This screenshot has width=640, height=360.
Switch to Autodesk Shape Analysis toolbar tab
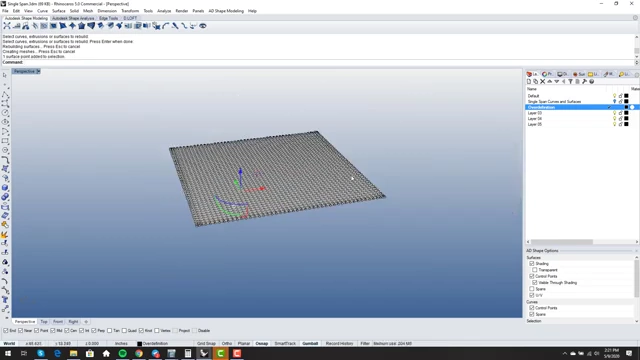click(73, 18)
